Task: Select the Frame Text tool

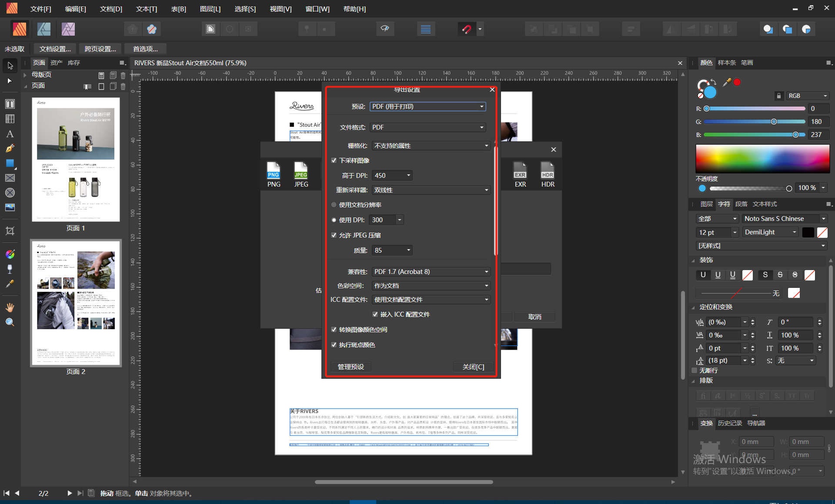Action: (x=10, y=104)
